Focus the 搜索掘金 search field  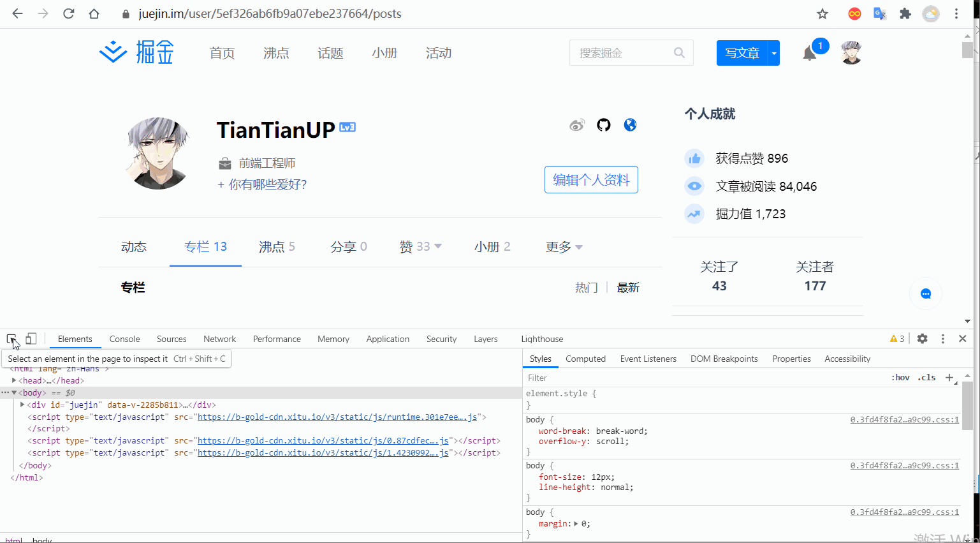click(x=631, y=53)
